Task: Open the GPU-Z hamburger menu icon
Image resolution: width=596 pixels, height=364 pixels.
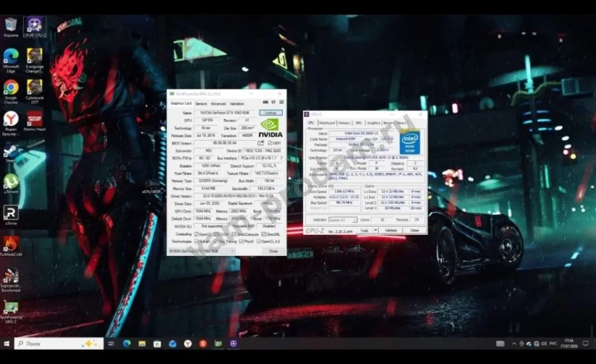Action: coord(281,102)
